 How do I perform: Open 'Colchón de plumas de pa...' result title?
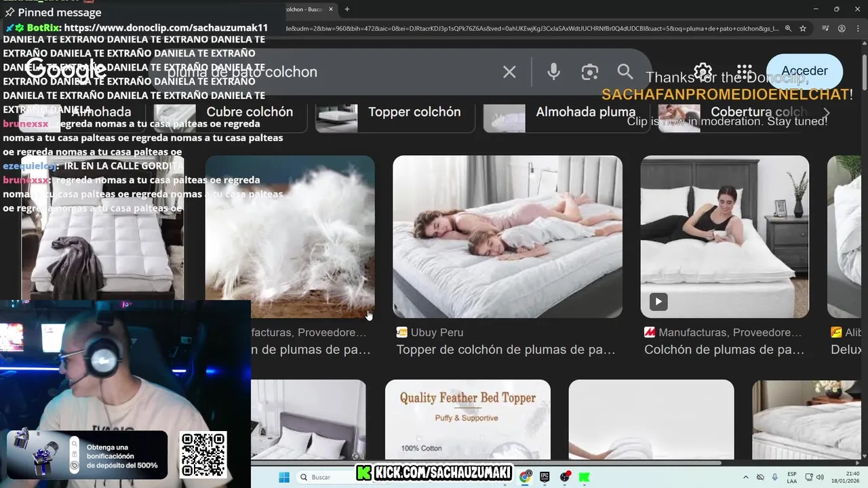click(724, 350)
